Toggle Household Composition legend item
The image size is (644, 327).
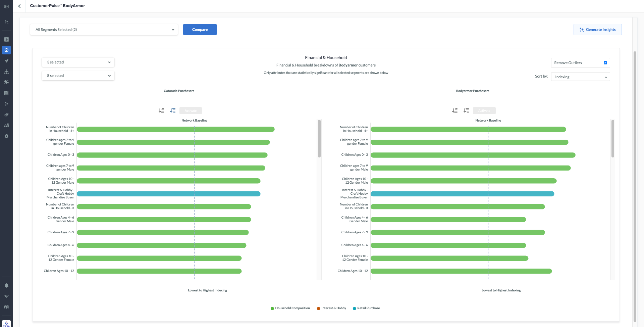pos(290,308)
